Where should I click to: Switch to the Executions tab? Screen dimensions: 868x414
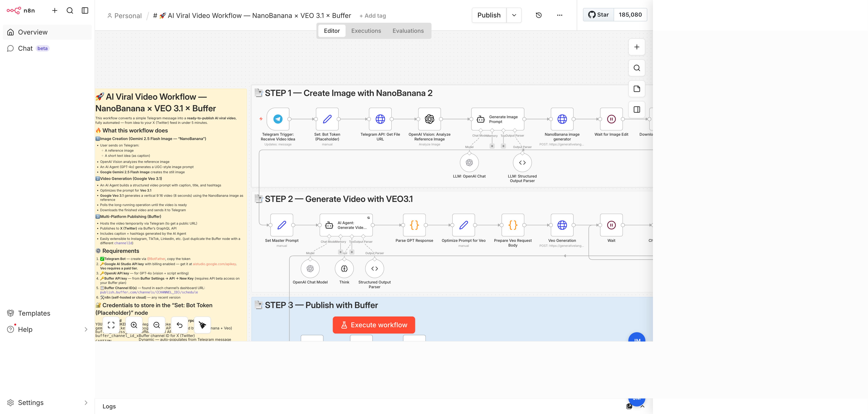[x=366, y=31]
